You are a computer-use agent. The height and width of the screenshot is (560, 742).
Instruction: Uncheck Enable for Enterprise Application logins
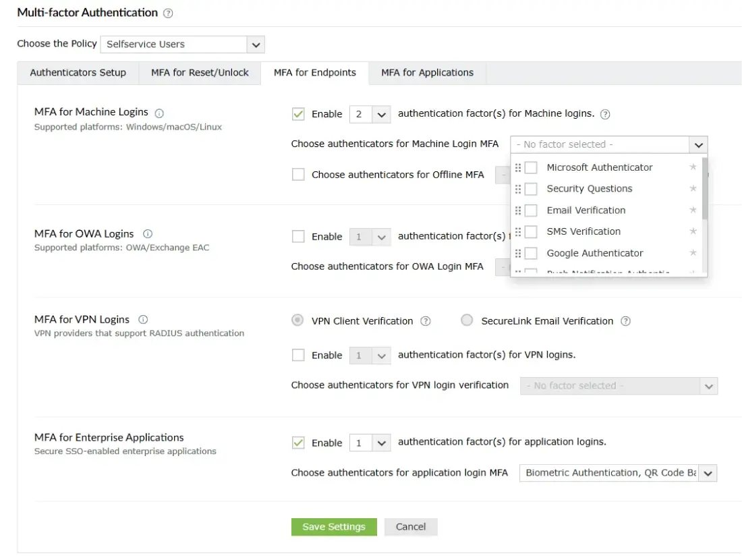click(298, 443)
